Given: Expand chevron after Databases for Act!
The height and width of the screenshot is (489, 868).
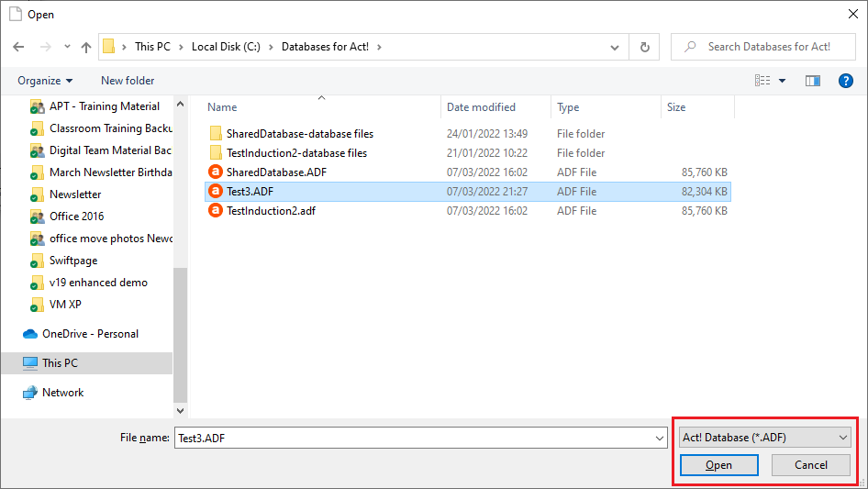Looking at the screenshot, I should tap(379, 47).
